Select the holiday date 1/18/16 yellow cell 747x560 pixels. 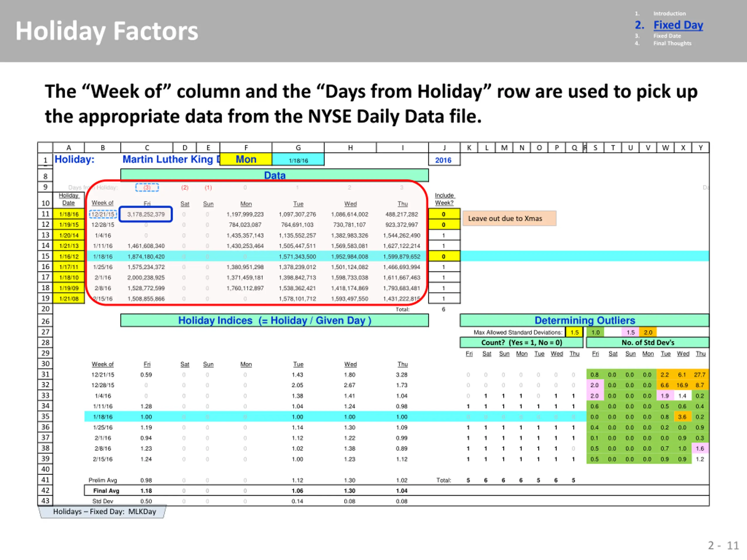coord(69,214)
